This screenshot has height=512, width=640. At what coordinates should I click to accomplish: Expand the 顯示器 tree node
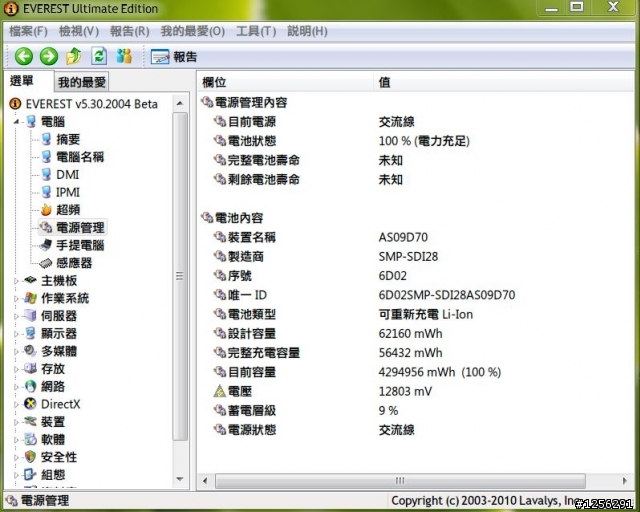click(x=16, y=334)
